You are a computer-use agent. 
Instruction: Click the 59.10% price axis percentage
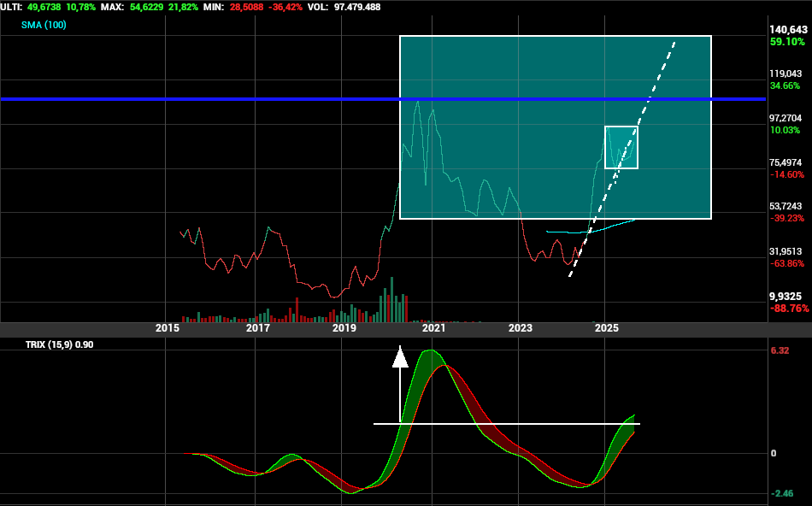[x=788, y=41]
